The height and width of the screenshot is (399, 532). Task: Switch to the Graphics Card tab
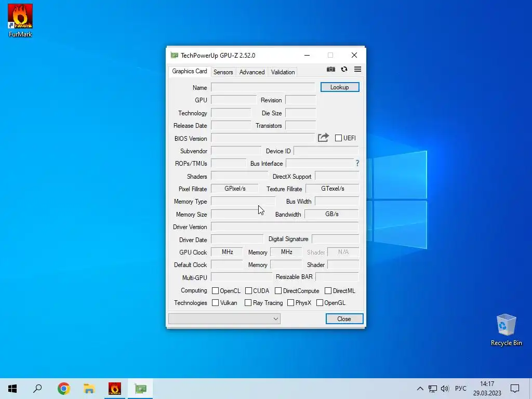click(x=189, y=71)
